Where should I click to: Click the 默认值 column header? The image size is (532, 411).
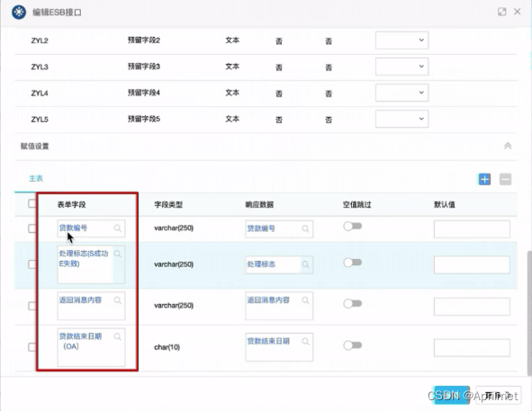[445, 204]
